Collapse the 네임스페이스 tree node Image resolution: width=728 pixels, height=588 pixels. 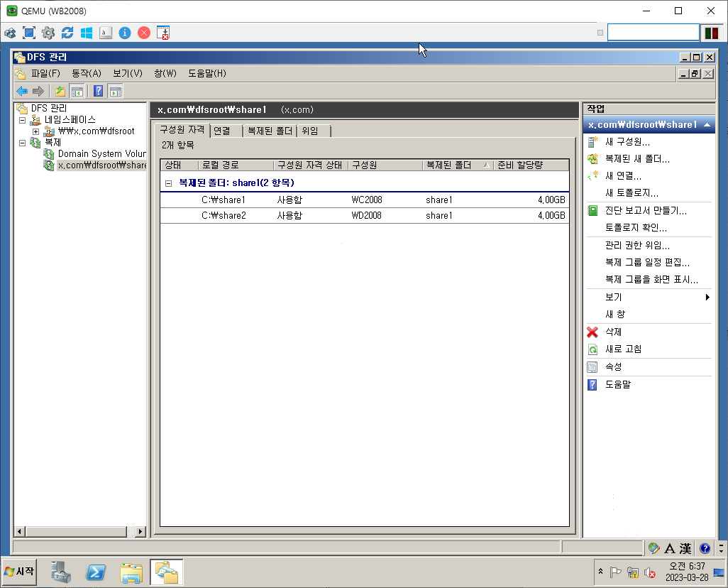click(22, 120)
